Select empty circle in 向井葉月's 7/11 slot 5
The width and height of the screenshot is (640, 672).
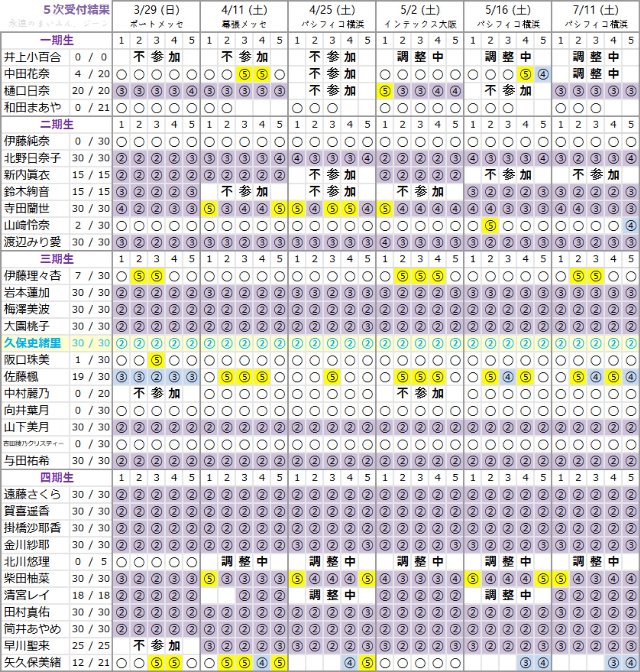pos(631,411)
